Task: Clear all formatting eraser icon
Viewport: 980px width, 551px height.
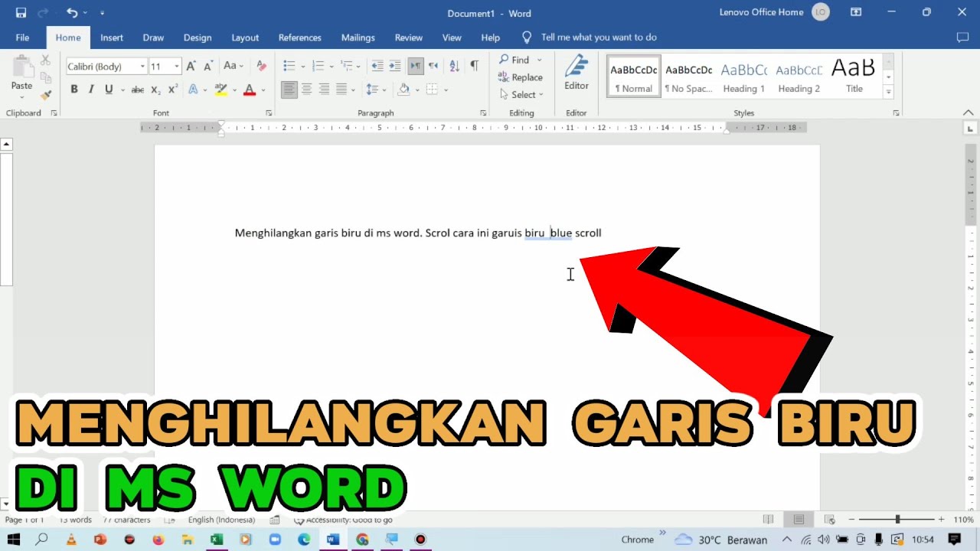Action: pyautogui.click(x=261, y=67)
